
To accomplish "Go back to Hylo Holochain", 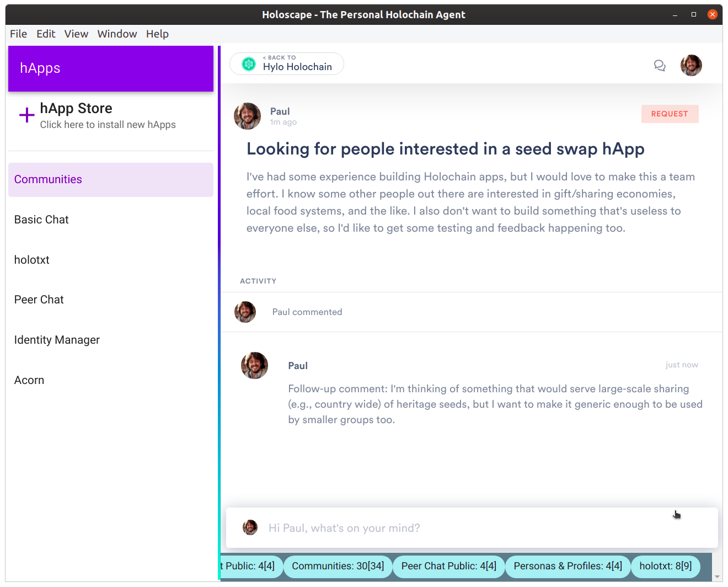I will tap(287, 64).
